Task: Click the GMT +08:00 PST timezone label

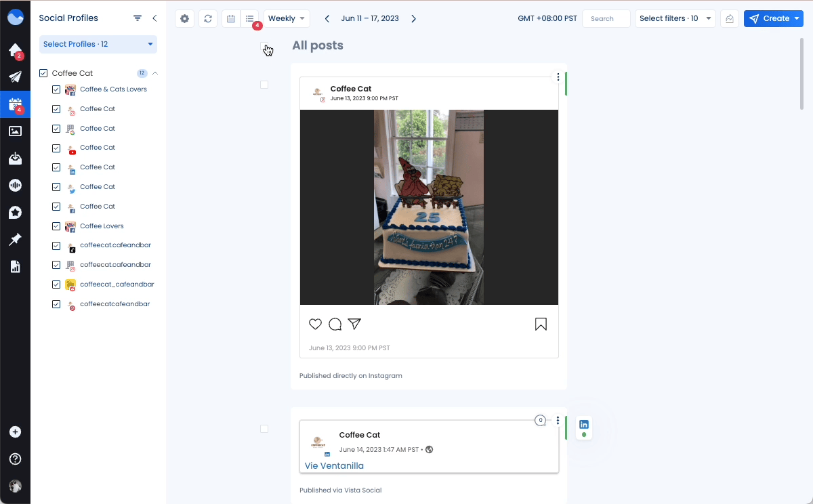Action: (547, 18)
